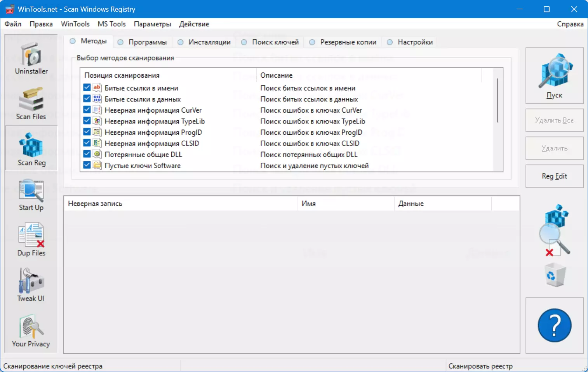Click icon beside Неверная информация TypeLib

coord(97,121)
